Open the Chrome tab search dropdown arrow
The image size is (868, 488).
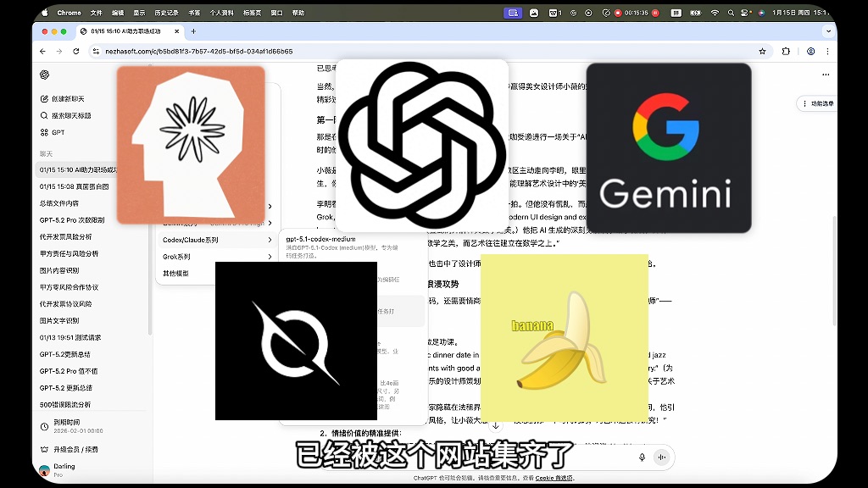tap(828, 31)
